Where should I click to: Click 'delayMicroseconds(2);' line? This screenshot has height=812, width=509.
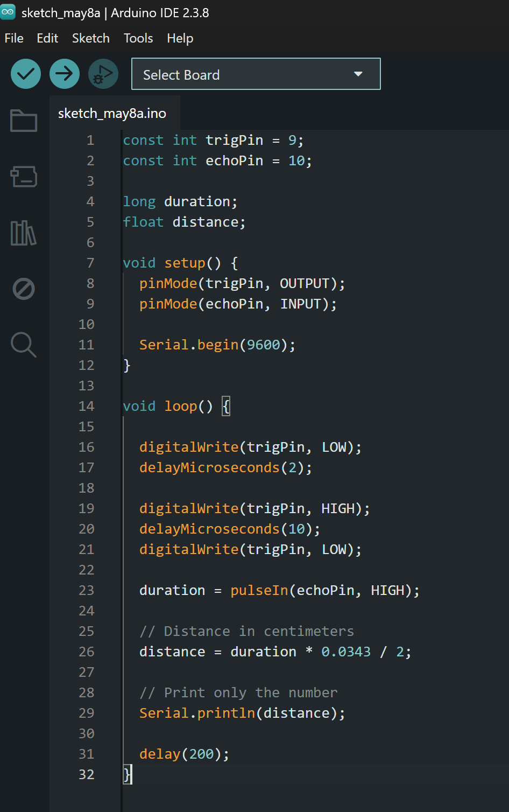[226, 468]
